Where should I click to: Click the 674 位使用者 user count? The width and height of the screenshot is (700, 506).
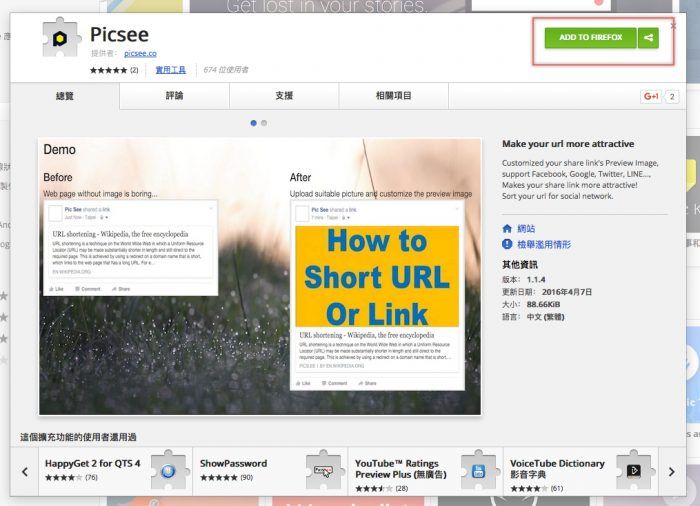point(226,70)
